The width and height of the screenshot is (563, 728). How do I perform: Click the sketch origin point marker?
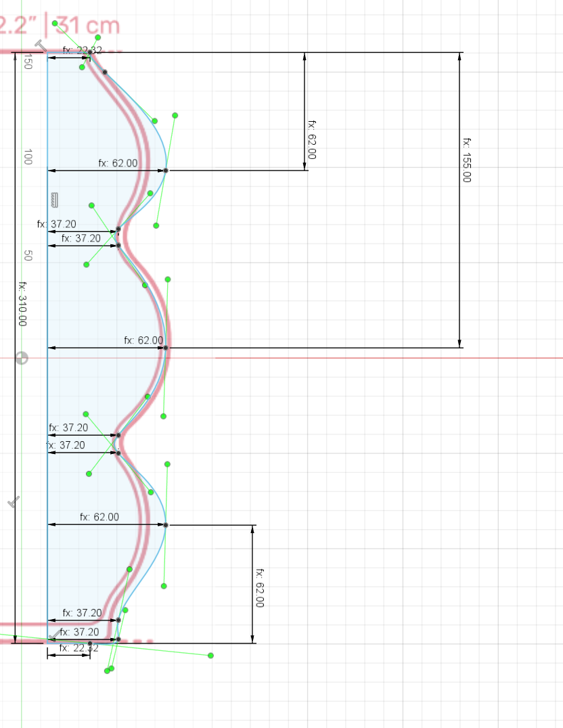coord(22,358)
